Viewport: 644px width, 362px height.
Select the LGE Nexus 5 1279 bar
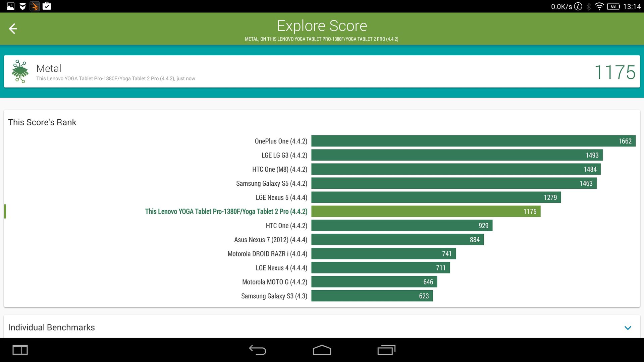pyautogui.click(x=436, y=197)
